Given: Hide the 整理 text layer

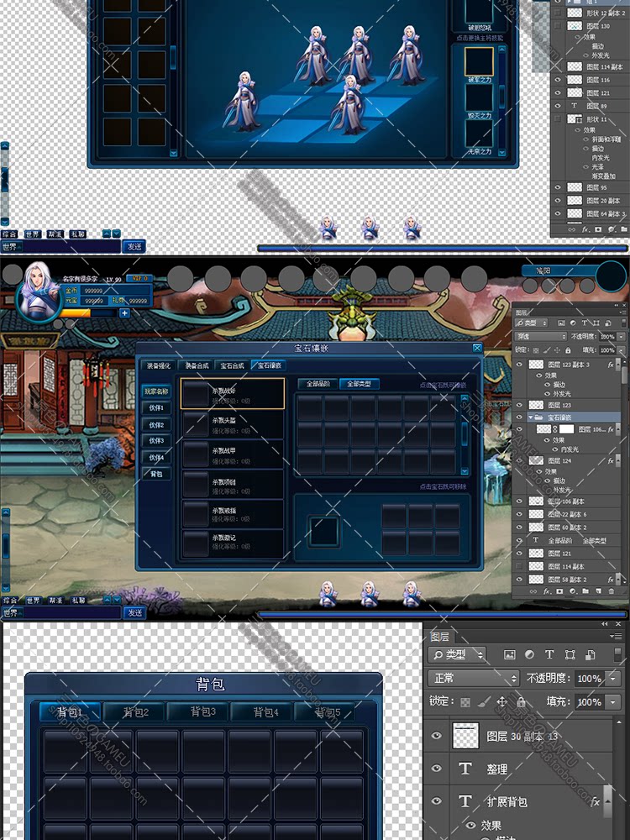Looking at the screenshot, I should [x=437, y=769].
